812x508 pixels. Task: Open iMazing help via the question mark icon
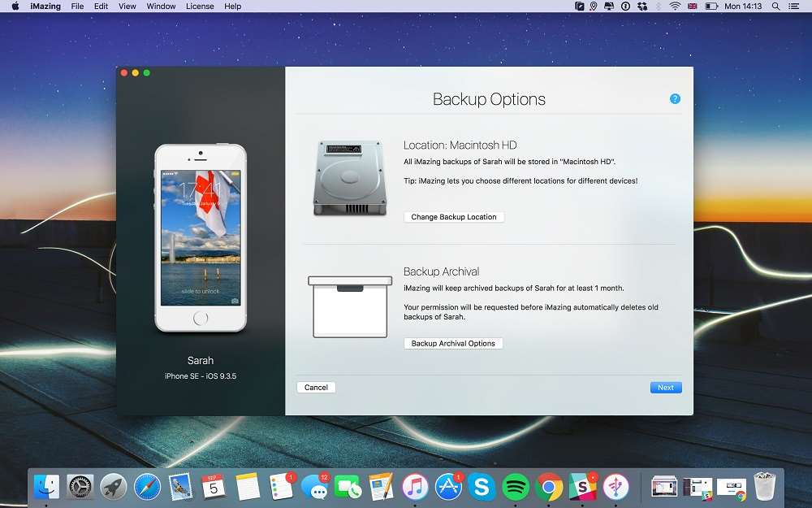pos(674,98)
